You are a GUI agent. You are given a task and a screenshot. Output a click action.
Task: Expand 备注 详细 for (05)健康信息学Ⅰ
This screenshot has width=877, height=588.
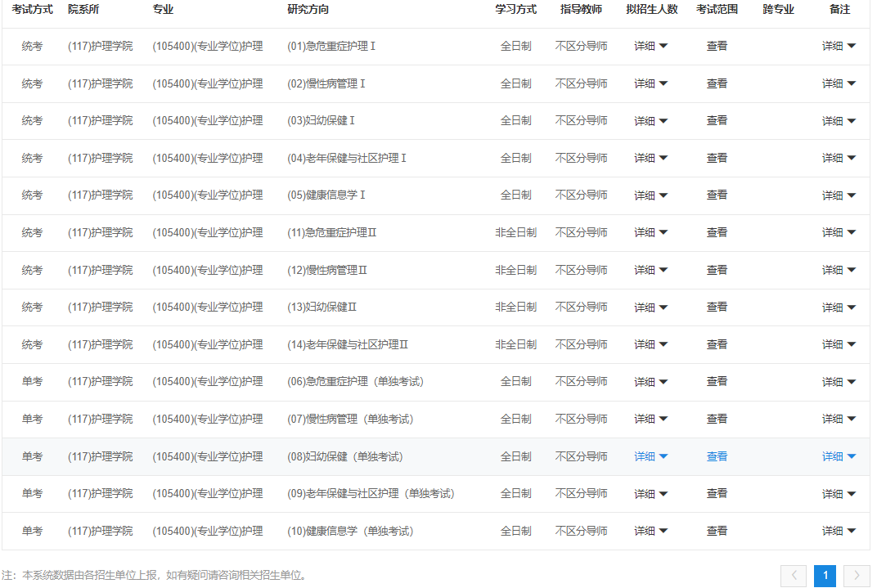point(839,195)
